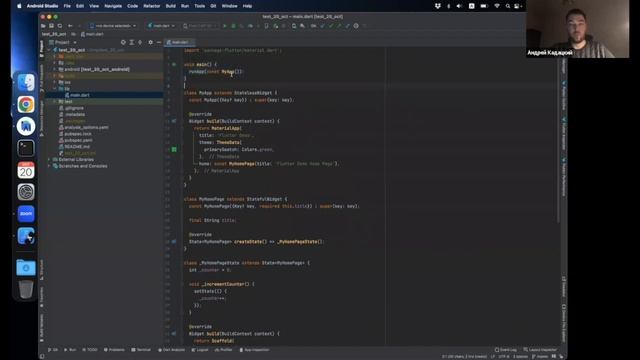Open Finder from the Dock
The image size is (640, 360).
(26, 83)
